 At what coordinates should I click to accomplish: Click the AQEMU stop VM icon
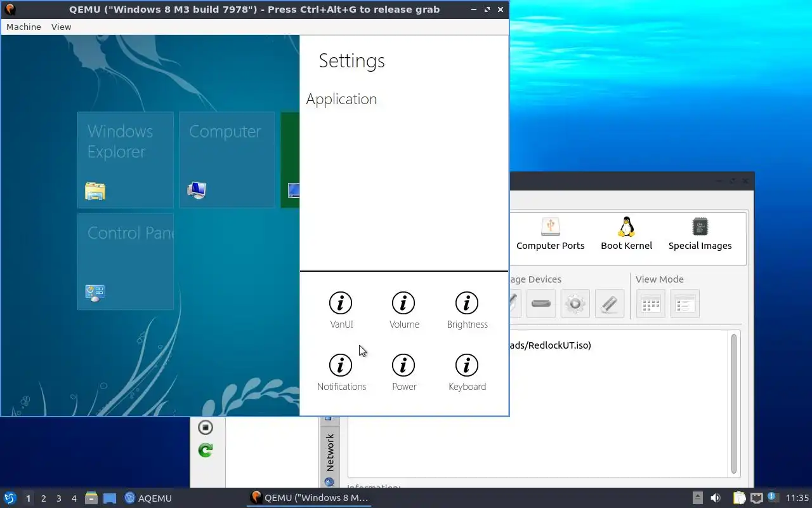[205, 427]
